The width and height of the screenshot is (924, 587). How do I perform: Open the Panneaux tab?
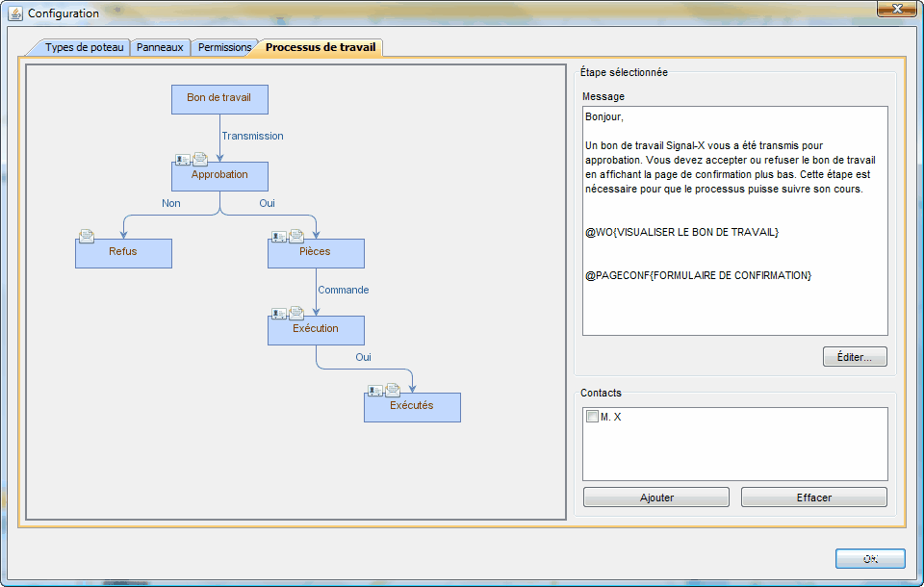click(x=159, y=47)
